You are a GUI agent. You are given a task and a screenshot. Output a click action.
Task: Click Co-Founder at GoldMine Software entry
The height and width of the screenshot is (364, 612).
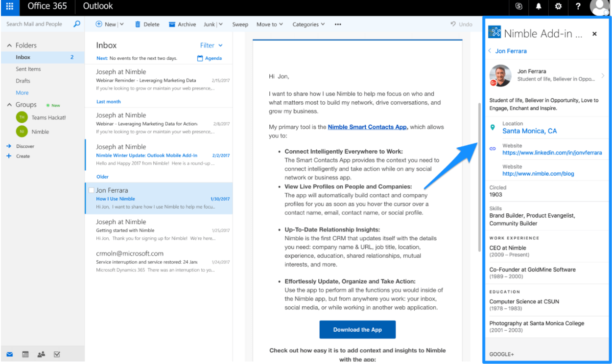tap(547, 273)
